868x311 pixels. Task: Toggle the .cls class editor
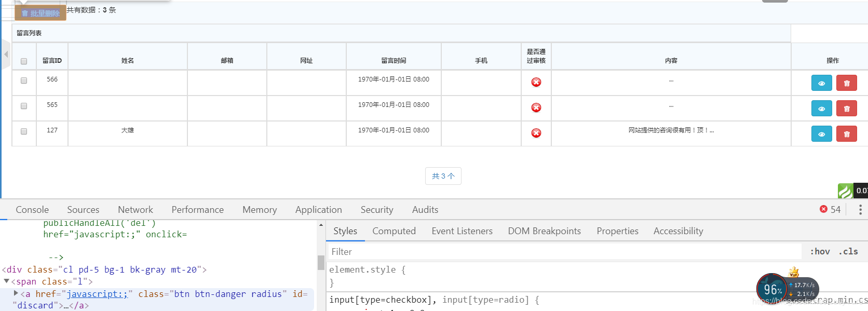click(848, 251)
